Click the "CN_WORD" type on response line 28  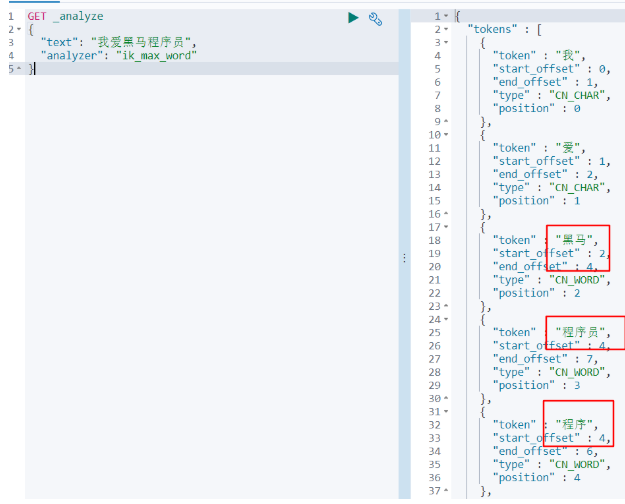577,372
